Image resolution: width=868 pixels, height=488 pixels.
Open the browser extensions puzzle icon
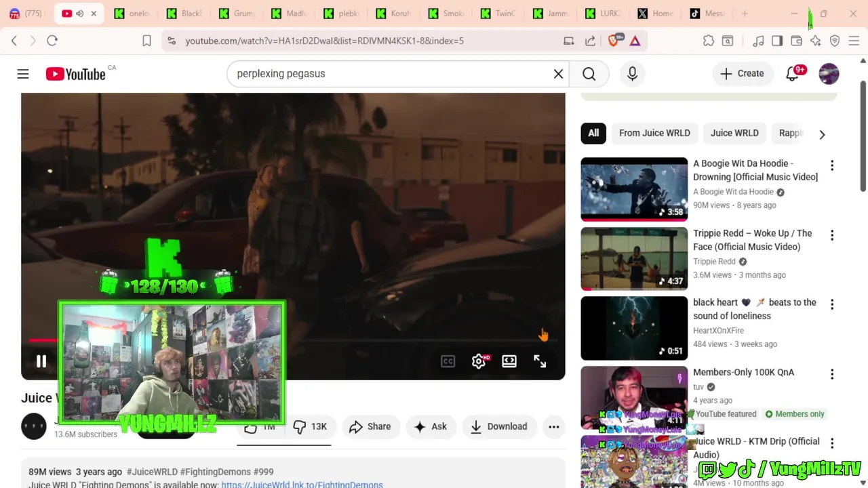coord(709,41)
